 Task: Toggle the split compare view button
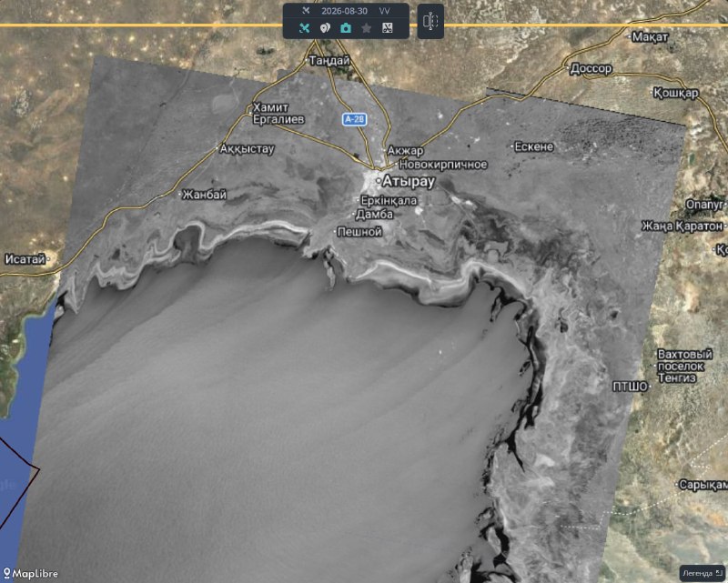pyautogui.click(x=430, y=21)
